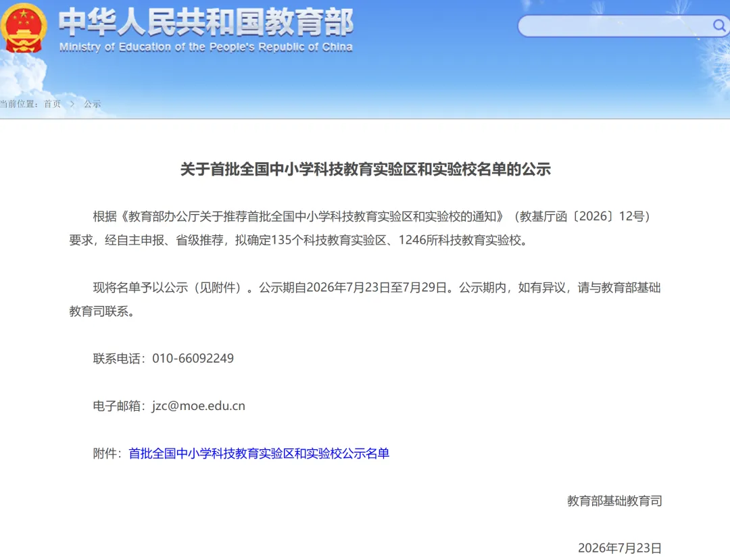Click the national emblem logo
Screen dimensions: 730x560
(23, 28)
